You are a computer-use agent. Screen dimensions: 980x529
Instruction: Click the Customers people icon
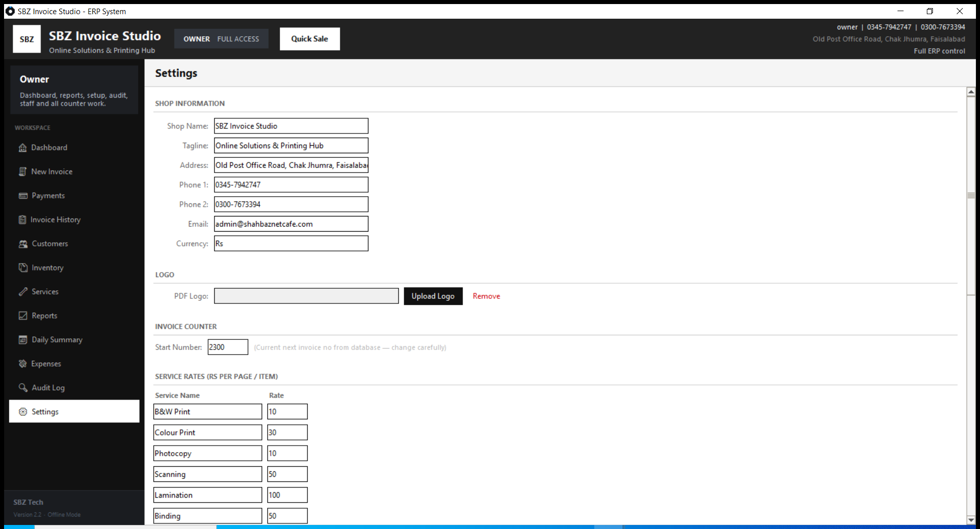point(23,244)
